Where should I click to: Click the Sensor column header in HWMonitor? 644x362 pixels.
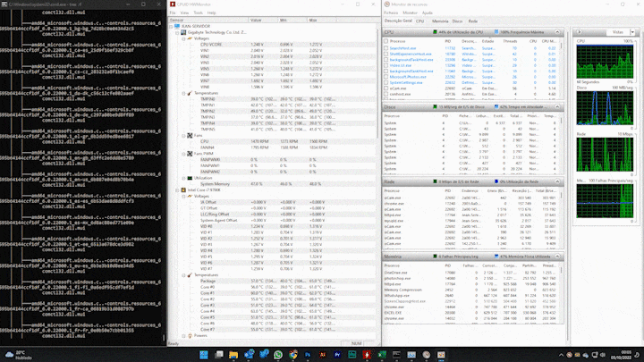208,20
